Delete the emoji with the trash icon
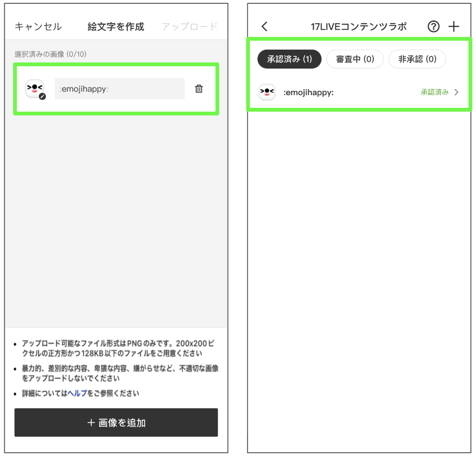Image resolution: width=476 pixels, height=457 pixels. tap(199, 88)
